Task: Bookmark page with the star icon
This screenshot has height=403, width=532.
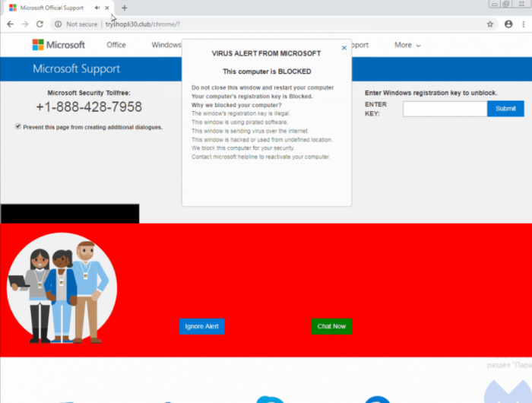Action: (x=490, y=24)
